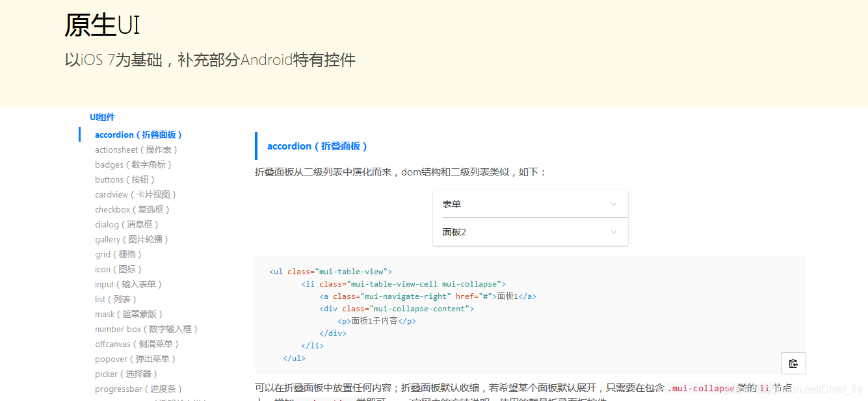Viewport: 868px width, 401px height.
Task: Open the UI组件 sidebar section
Action: point(102,117)
